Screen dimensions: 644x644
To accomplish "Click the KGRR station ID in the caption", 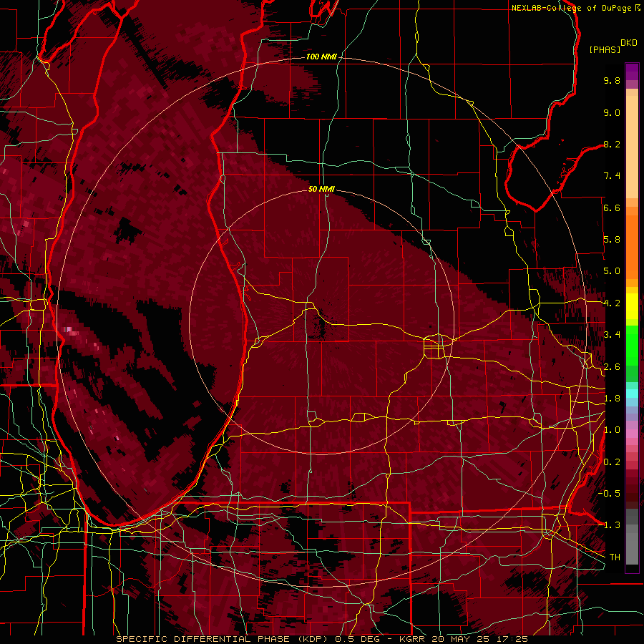I will click(x=413, y=639).
